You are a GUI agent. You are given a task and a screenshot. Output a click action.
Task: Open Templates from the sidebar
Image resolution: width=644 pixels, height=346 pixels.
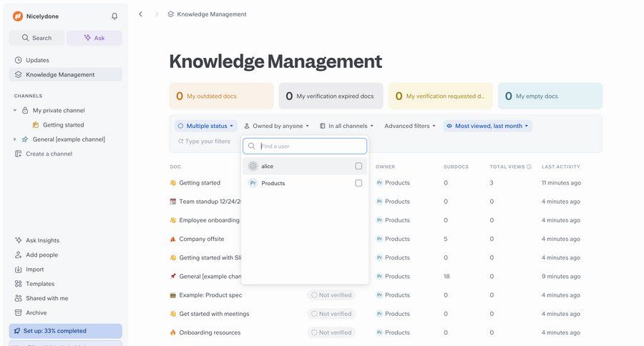coord(39,284)
